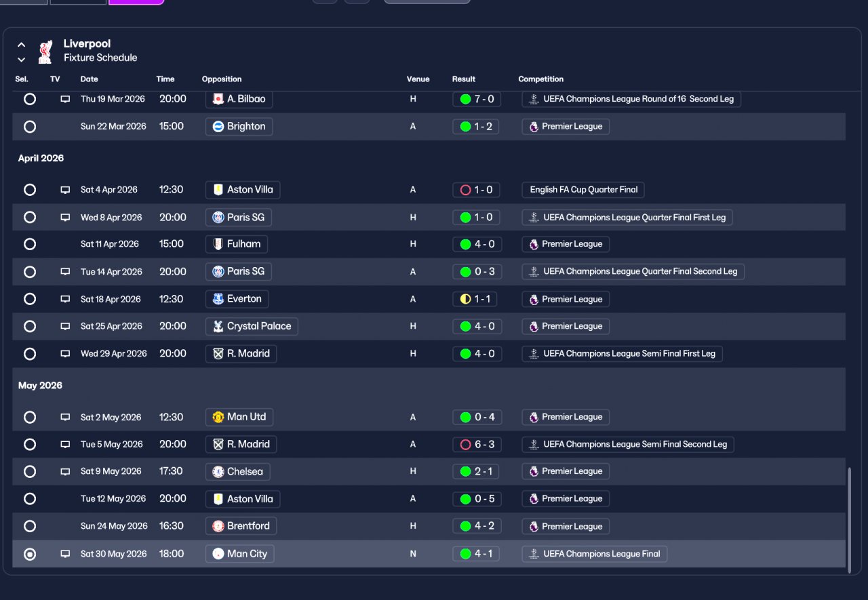Click the Premier League logo on the Man Utd row

[x=534, y=418]
